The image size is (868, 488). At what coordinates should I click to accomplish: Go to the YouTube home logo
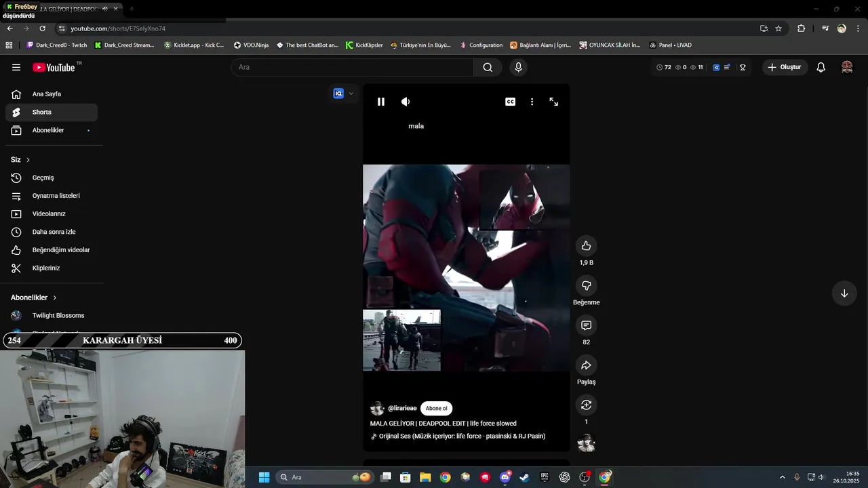pos(54,67)
